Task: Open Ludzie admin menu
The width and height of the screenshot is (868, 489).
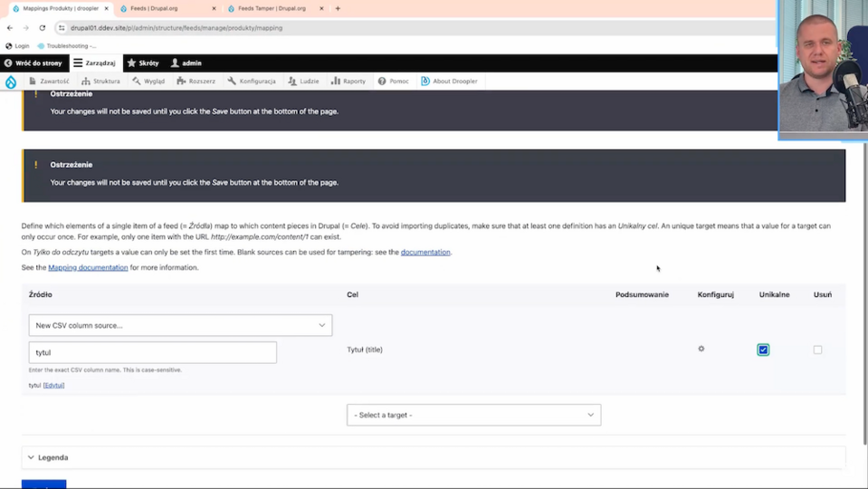Action: click(303, 81)
